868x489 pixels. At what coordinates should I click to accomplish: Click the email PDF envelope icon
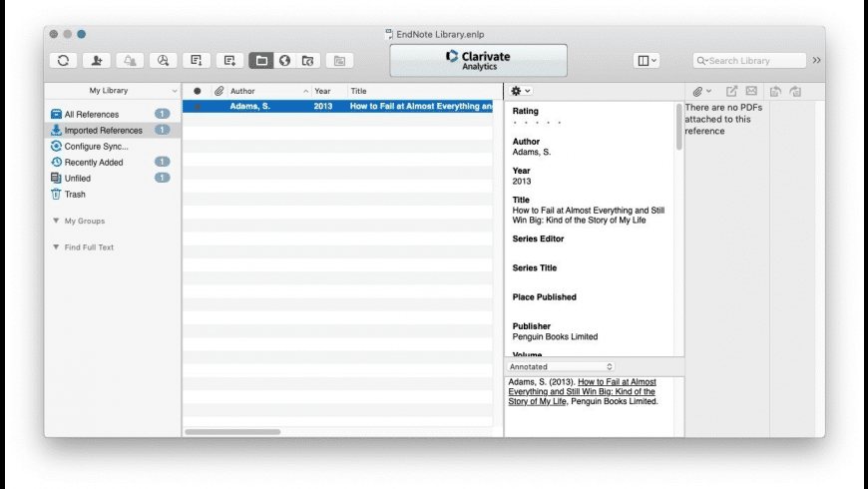[751, 91]
